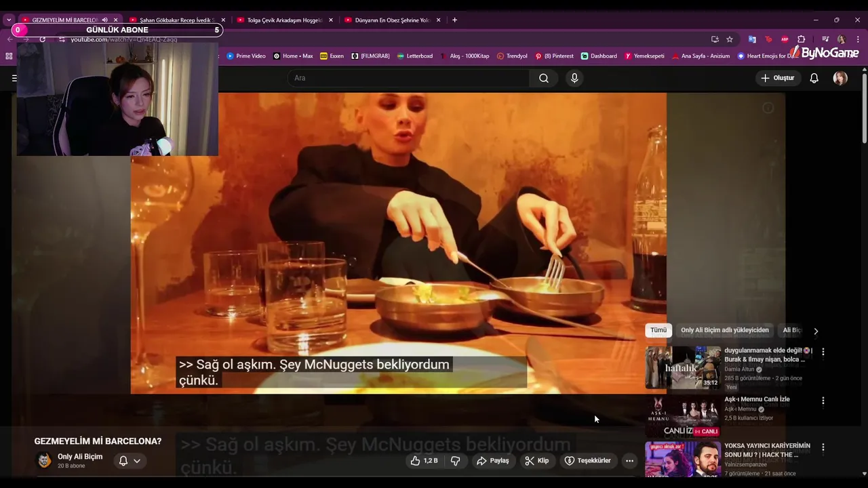
Task: Open the tab search arrow button
Action: [9, 20]
